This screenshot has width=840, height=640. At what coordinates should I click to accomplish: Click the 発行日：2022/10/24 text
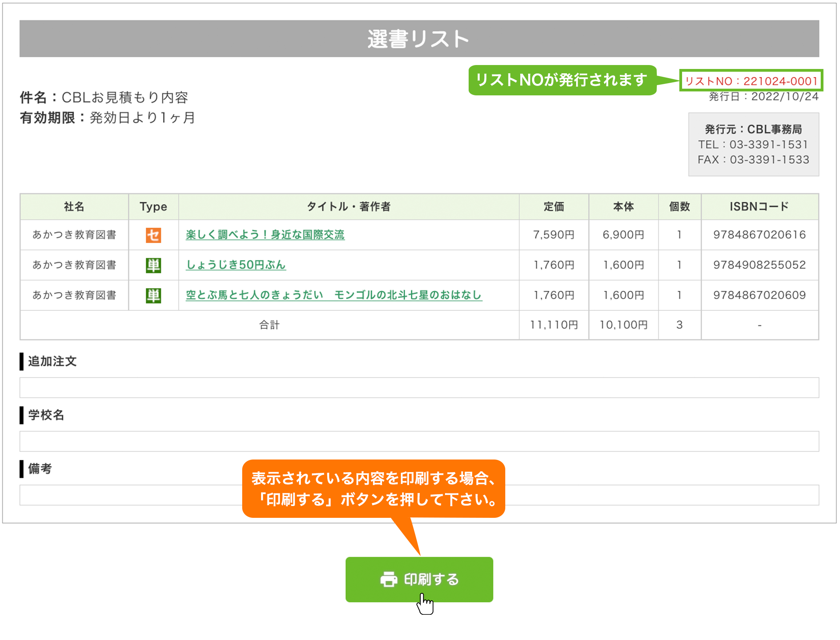click(x=764, y=97)
